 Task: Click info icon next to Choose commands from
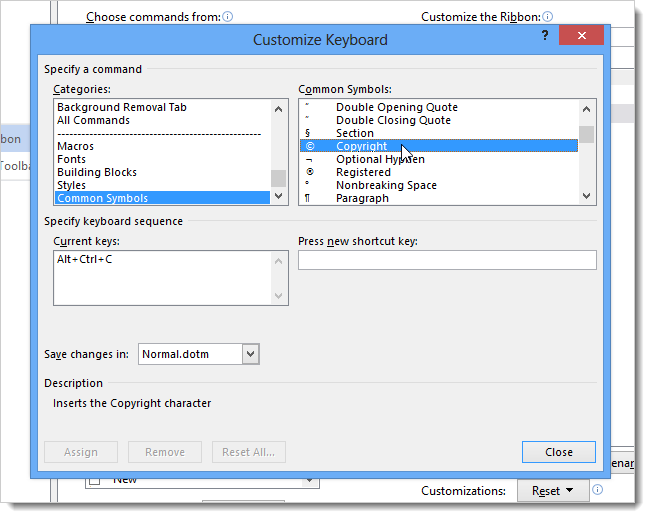228,17
